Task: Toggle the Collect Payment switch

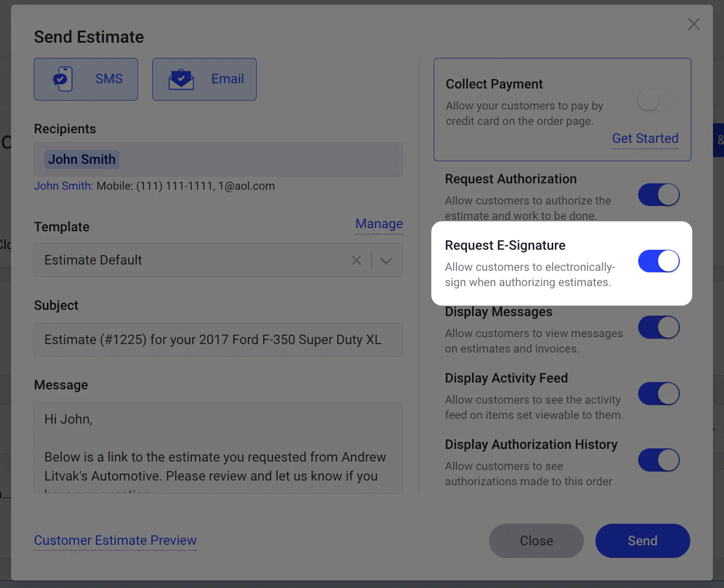Action: coord(658,100)
